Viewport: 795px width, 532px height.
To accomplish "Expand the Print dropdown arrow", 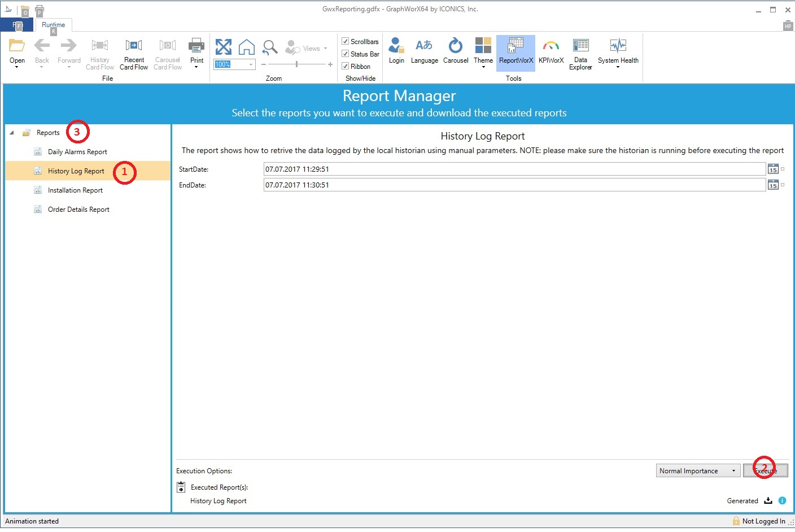I will click(x=196, y=67).
